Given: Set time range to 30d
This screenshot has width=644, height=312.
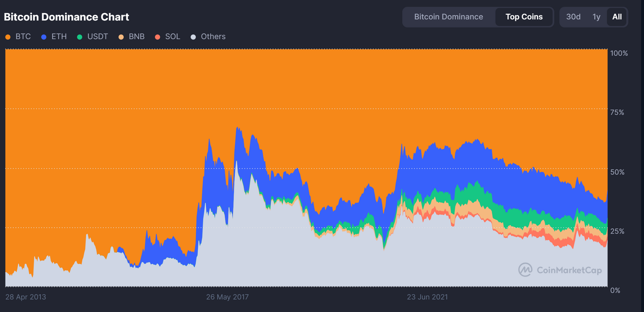Looking at the screenshot, I should 573,17.
